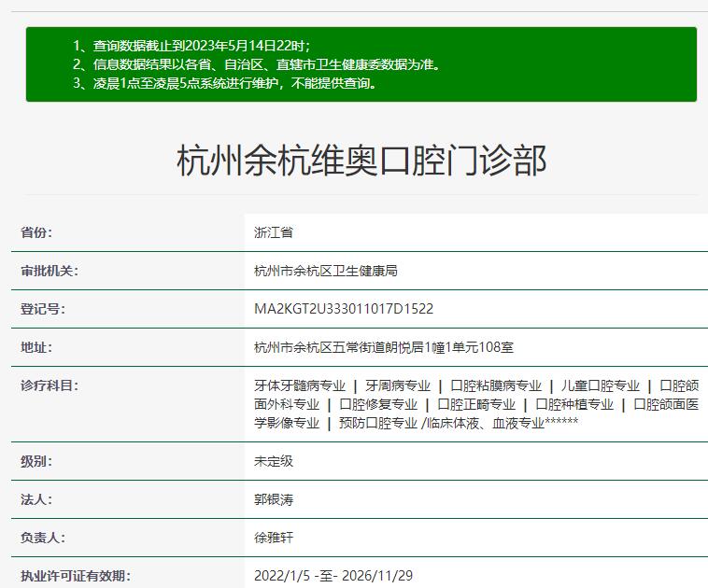708x588 pixels.
Task: Select validity period 2022/1/5 -至- 2026/11/29
Action: [x=333, y=576]
